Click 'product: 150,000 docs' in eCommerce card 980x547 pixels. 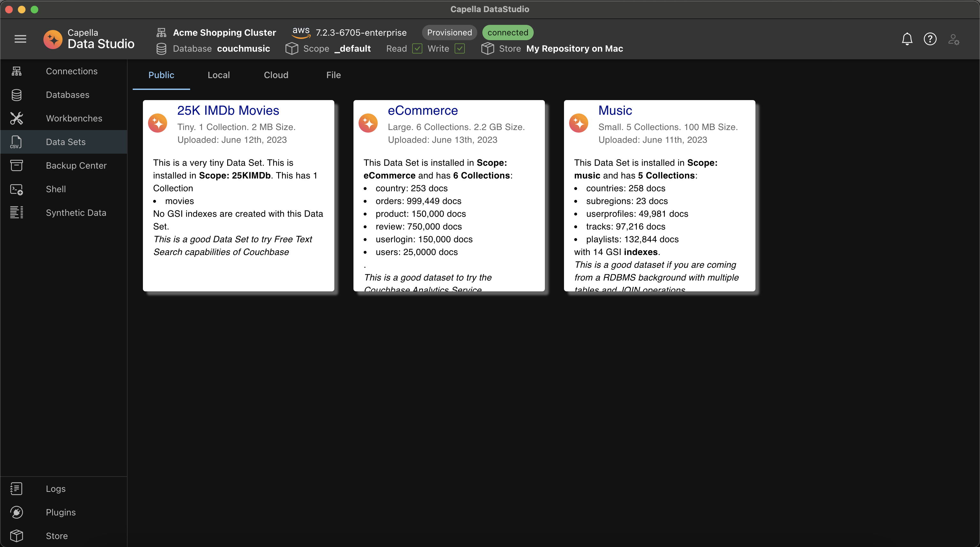click(x=420, y=214)
